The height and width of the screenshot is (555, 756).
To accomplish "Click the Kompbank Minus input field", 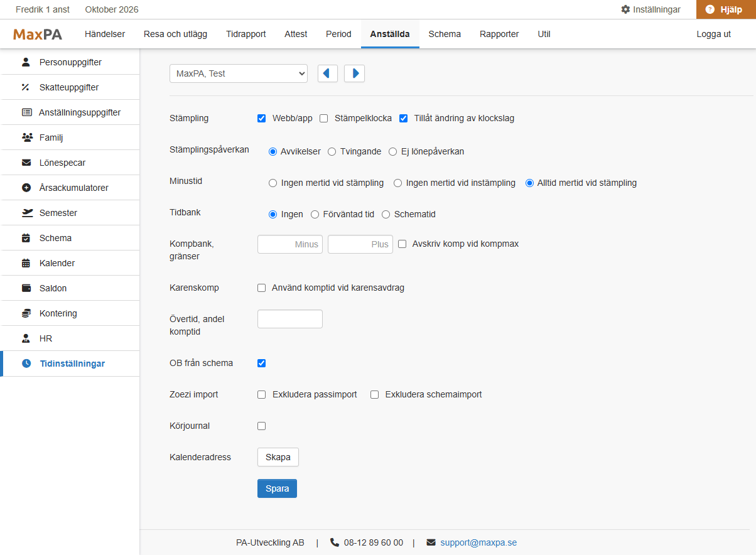I will 290,244.
